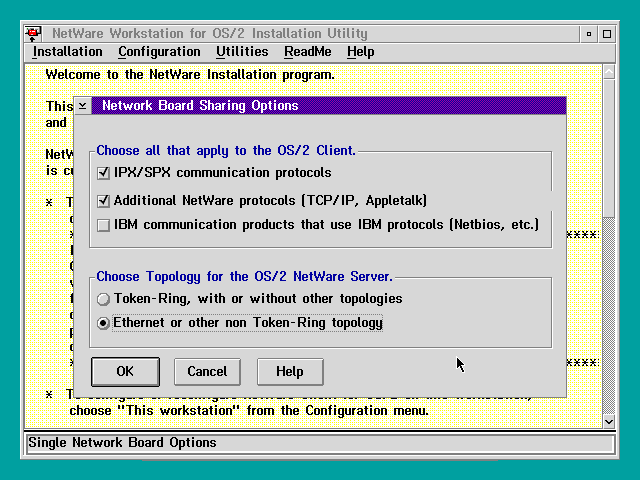Select Token-Ring topology radio button
The image size is (640, 480).
click(x=103, y=299)
